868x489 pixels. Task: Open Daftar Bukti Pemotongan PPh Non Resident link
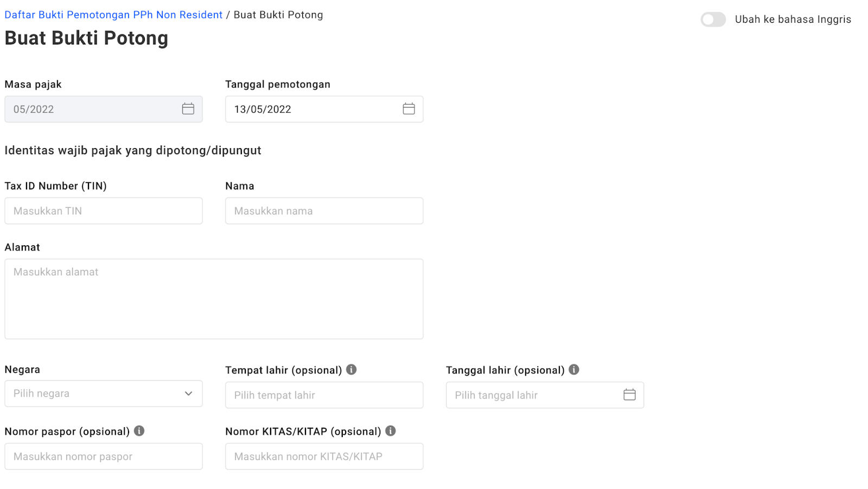tap(113, 15)
